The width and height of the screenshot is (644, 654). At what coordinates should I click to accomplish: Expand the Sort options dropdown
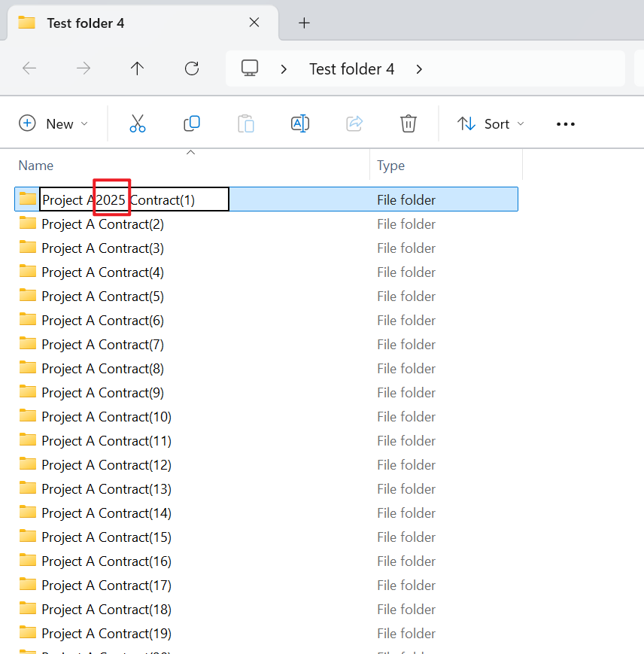491,124
